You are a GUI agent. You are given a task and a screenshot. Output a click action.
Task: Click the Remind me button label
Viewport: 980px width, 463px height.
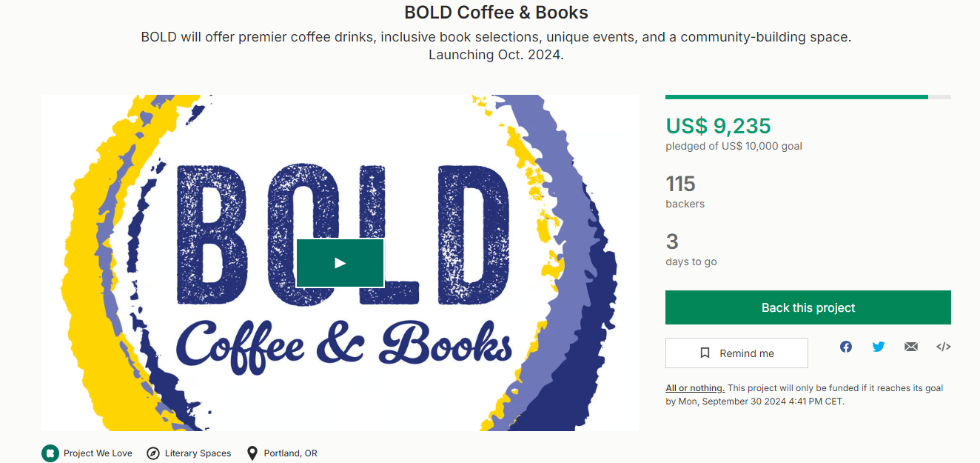tap(747, 353)
